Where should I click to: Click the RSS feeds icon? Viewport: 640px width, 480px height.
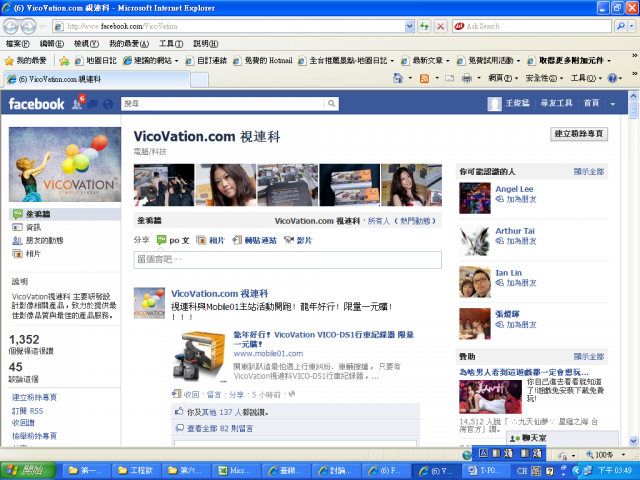pos(424,78)
